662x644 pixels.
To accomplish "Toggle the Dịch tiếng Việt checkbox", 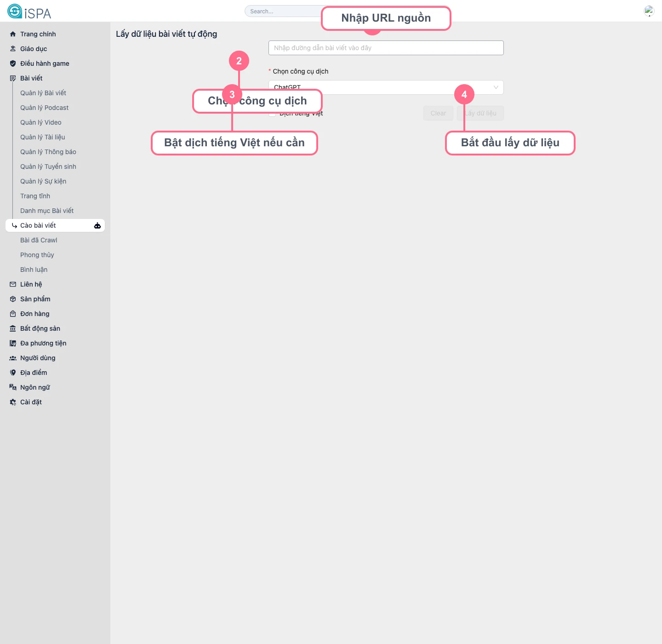I will tap(272, 114).
